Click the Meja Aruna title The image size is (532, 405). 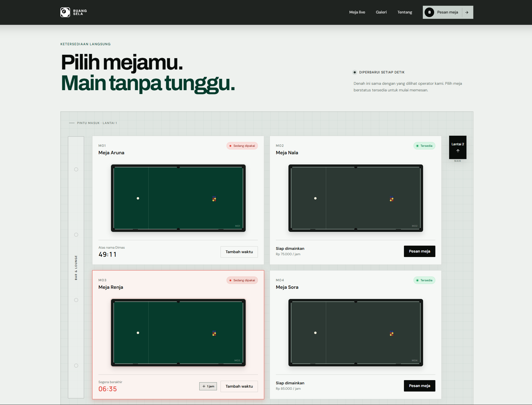click(111, 153)
